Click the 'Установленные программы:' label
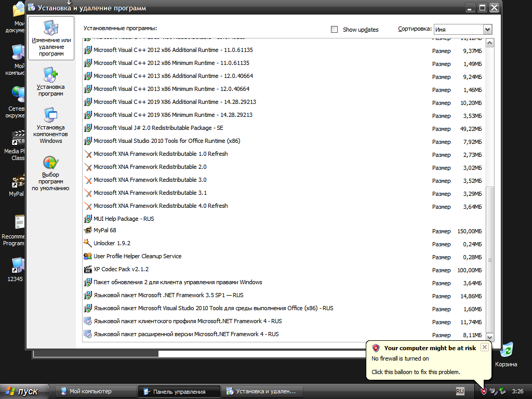This screenshot has width=532, height=399. [x=120, y=28]
